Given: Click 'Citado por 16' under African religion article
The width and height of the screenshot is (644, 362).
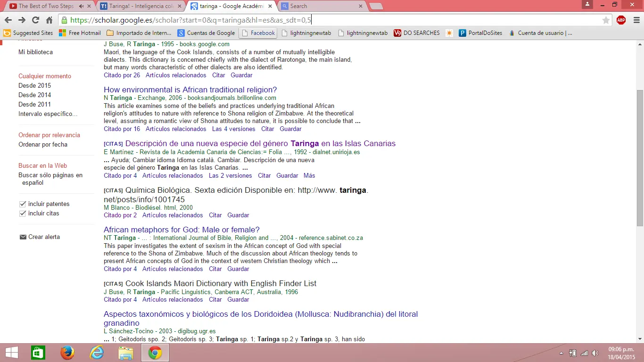Looking at the screenshot, I should pos(122,129).
